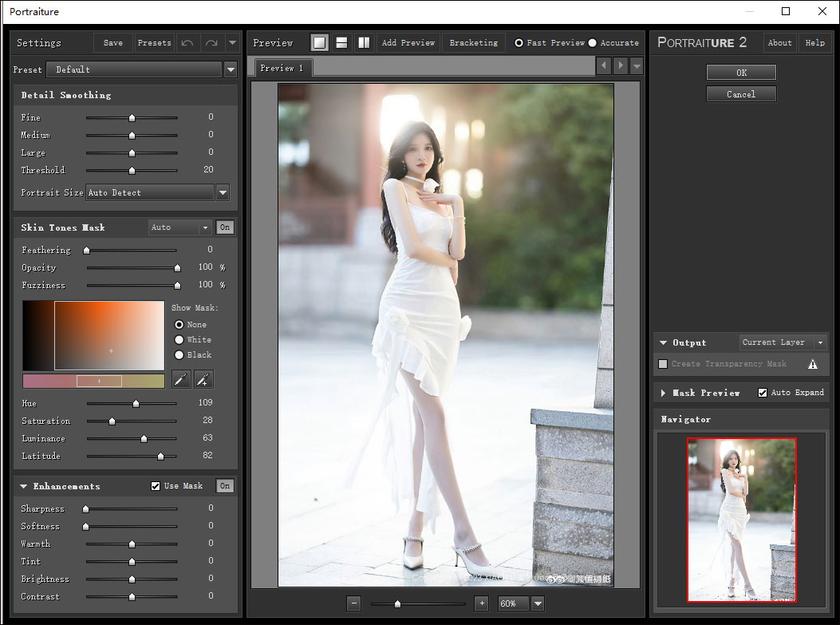The height and width of the screenshot is (625, 840).
Task: Click the Cancel button
Action: tap(741, 93)
